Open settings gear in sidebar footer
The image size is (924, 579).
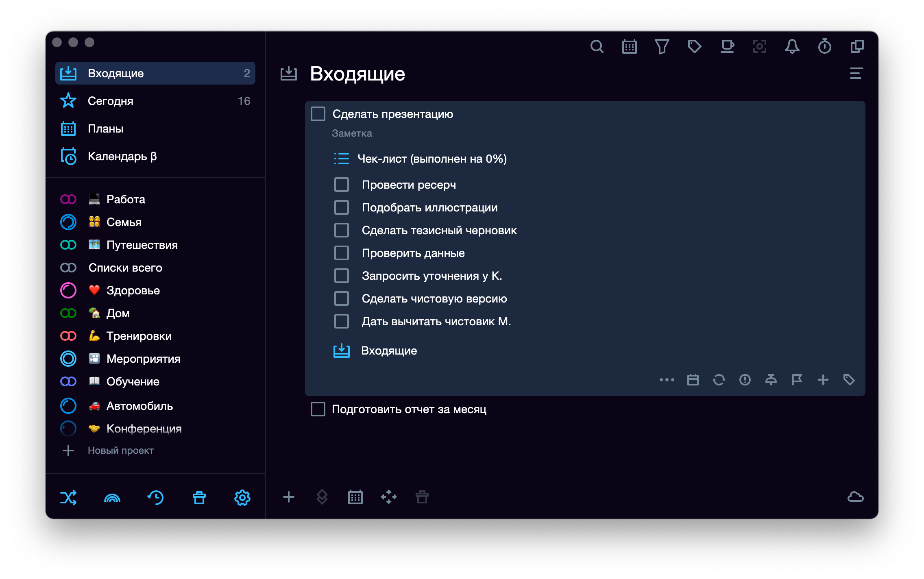tap(242, 498)
